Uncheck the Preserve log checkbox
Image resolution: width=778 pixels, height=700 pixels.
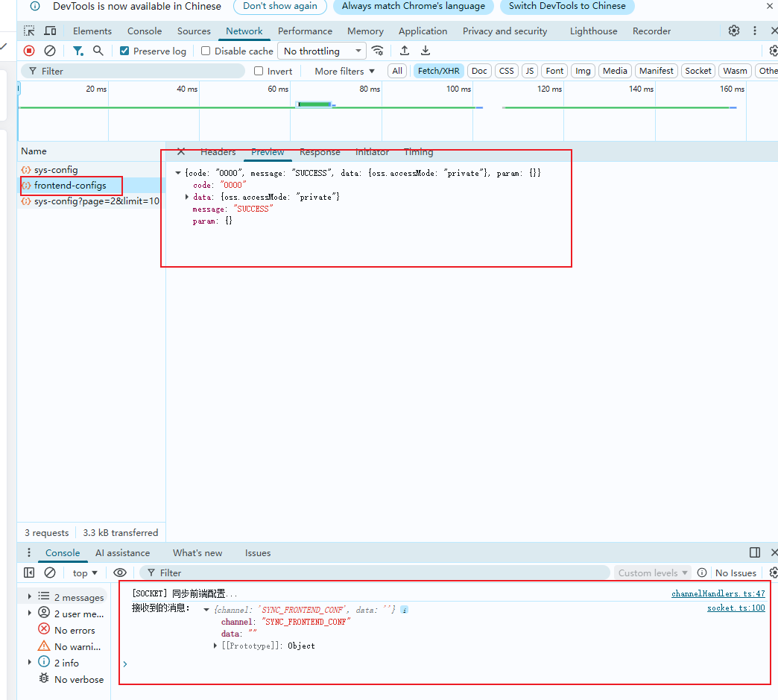click(124, 51)
